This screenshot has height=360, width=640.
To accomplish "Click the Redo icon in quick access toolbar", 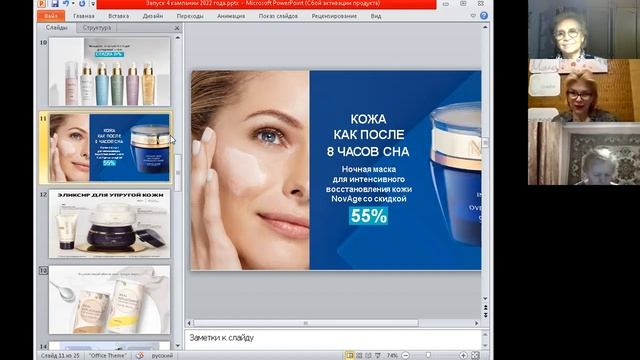I will pos(82,4).
